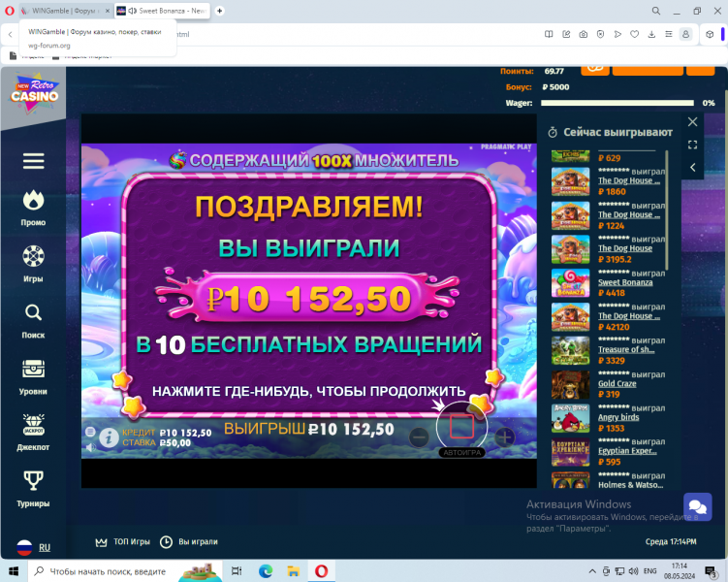The image size is (728, 582).
Task: Open Angry birds link in winners list
Action: click(618, 417)
